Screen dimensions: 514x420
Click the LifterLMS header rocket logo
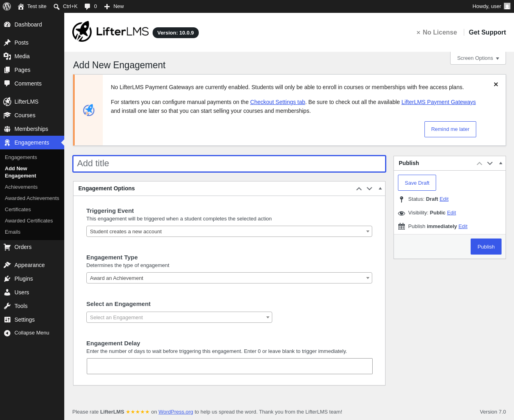pyautogui.click(x=82, y=31)
